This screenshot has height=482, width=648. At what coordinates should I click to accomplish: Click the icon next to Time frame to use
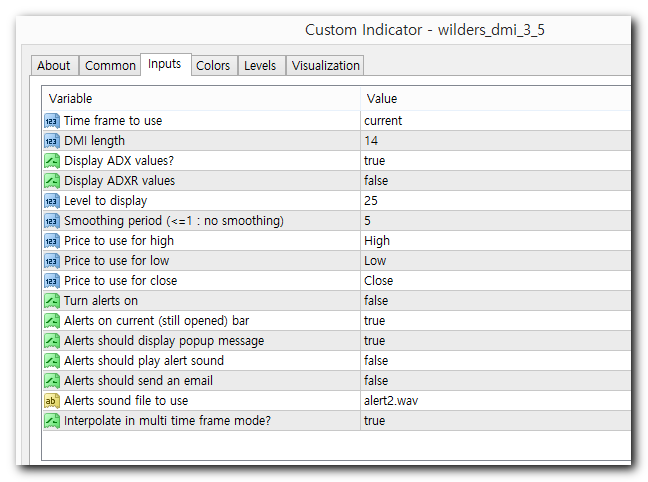pos(52,121)
